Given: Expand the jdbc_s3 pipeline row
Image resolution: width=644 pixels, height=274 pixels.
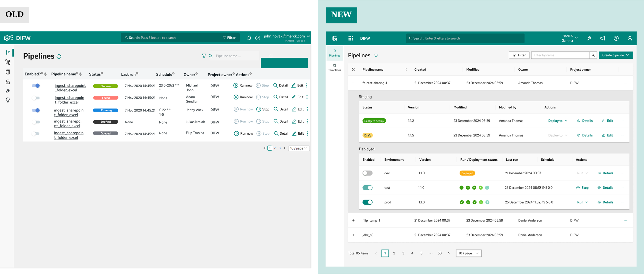Looking at the screenshot, I should [353, 235].
